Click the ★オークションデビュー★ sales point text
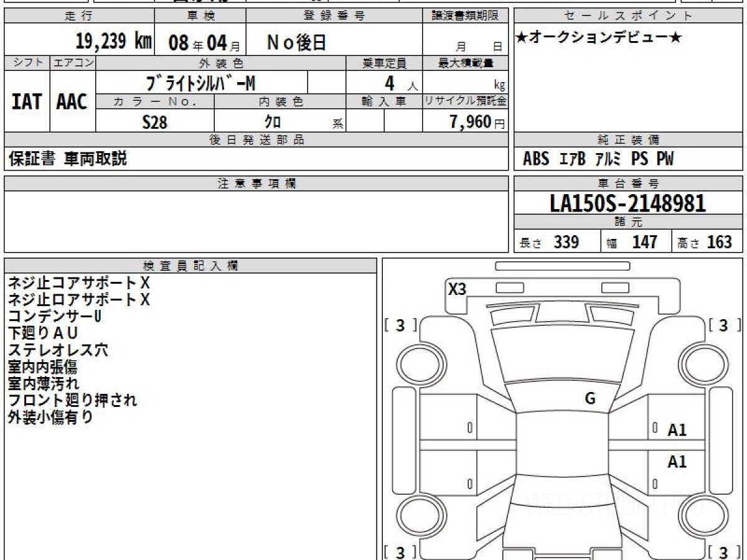 [x=599, y=38]
